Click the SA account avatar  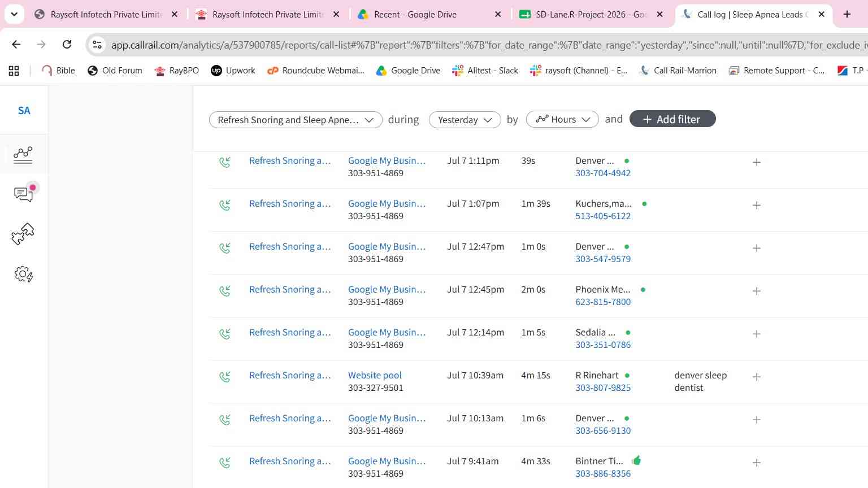(24, 110)
